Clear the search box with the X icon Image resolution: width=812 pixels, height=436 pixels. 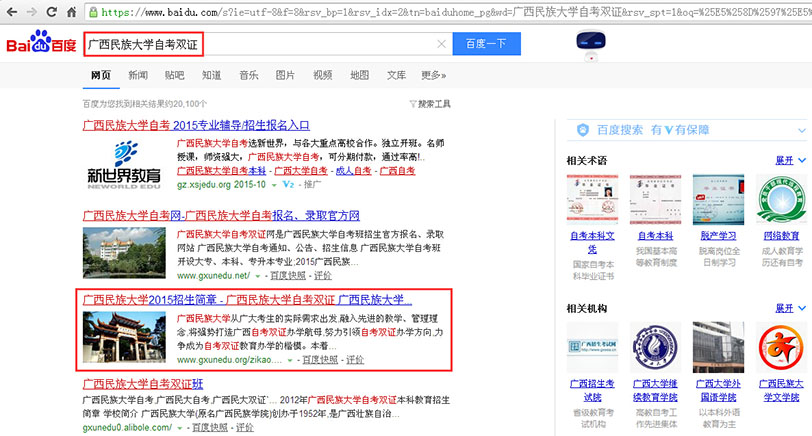point(441,44)
